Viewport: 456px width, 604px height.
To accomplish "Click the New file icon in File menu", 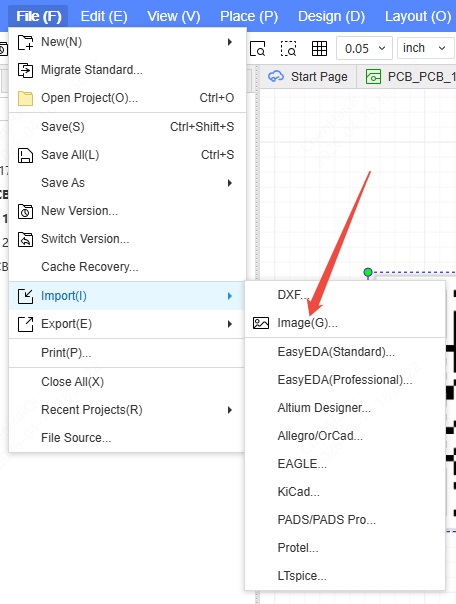I will (x=25, y=42).
